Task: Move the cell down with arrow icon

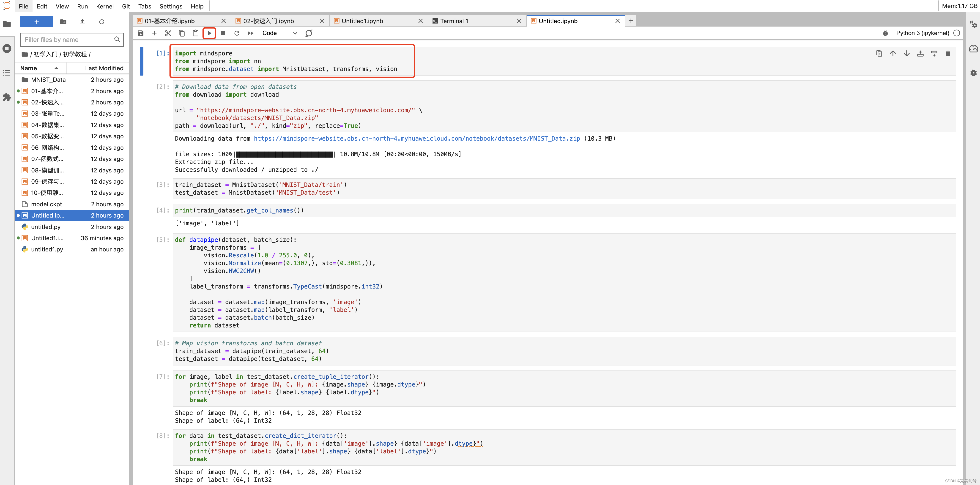Action: [906, 54]
